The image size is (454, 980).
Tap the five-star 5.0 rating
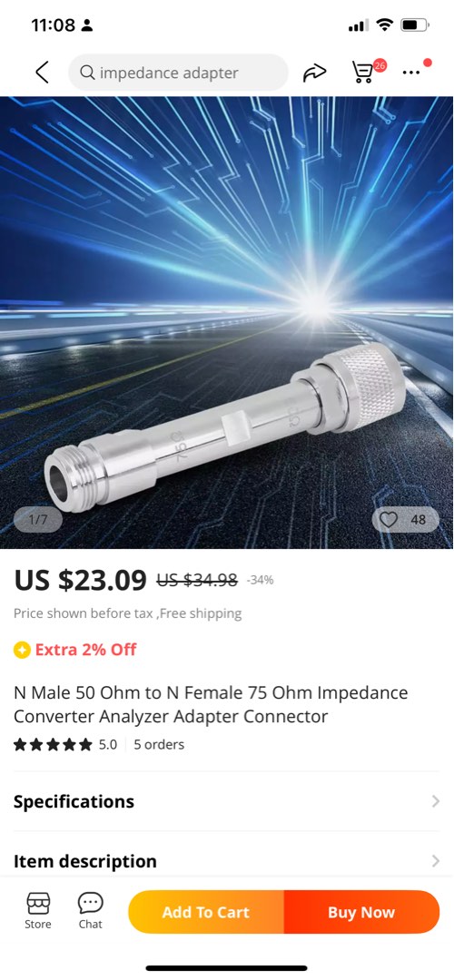pyautogui.click(x=65, y=744)
